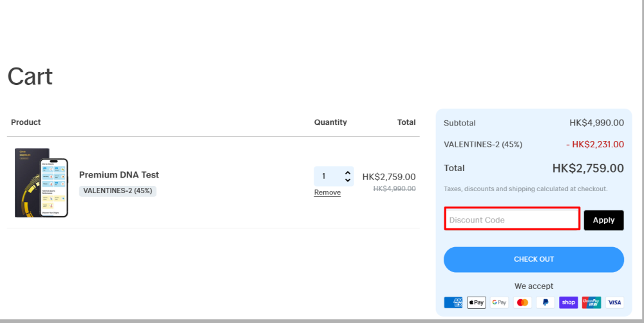This screenshot has height=323, width=644.
Task: Click the Apple Pay payment icon
Action: coord(477,302)
